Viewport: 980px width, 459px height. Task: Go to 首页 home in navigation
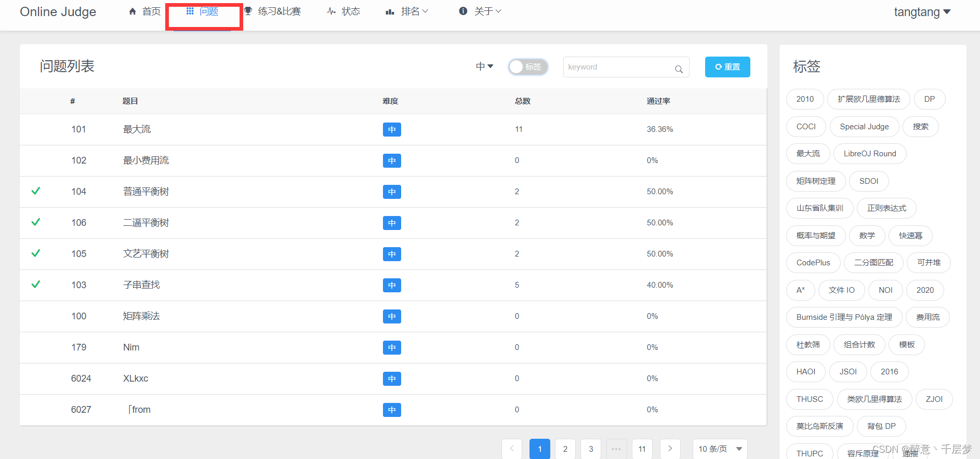(x=145, y=11)
